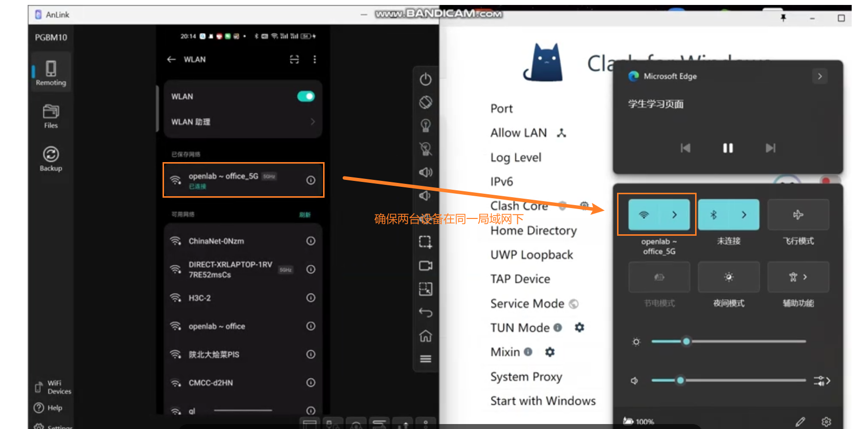Start screen recording from AnLink toolbar
This screenshot has width=868, height=429.
point(426,266)
